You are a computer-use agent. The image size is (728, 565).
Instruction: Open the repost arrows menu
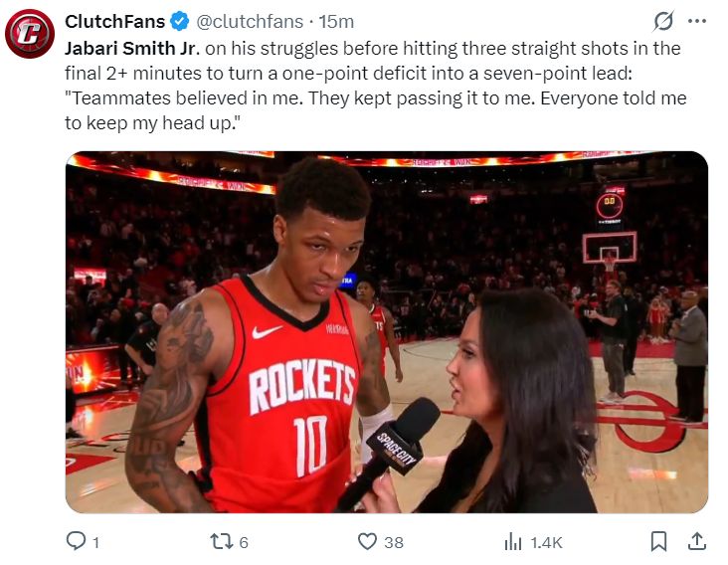tap(222, 541)
